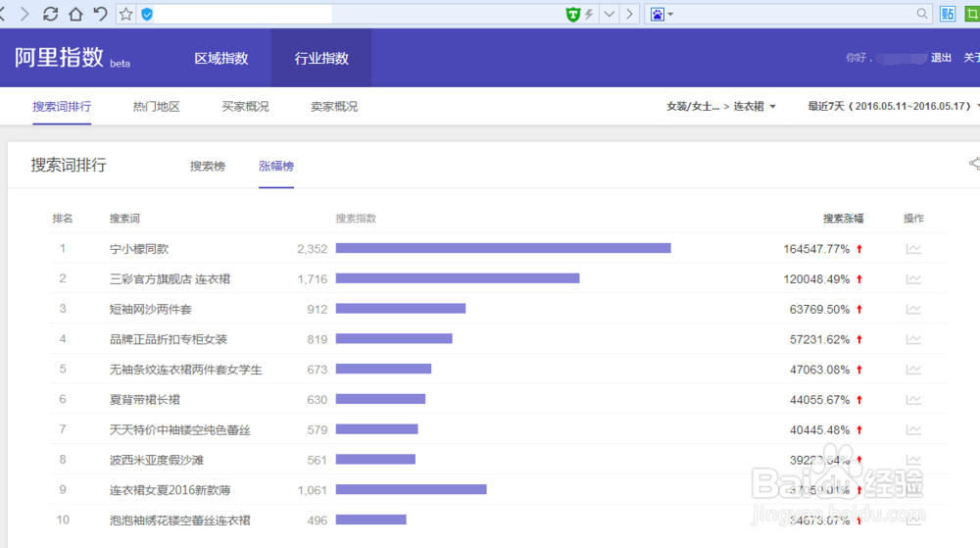Go to browser home page icon
Image resolution: width=980 pixels, height=548 pixels.
pyautogui.click(x=75, y=14)
